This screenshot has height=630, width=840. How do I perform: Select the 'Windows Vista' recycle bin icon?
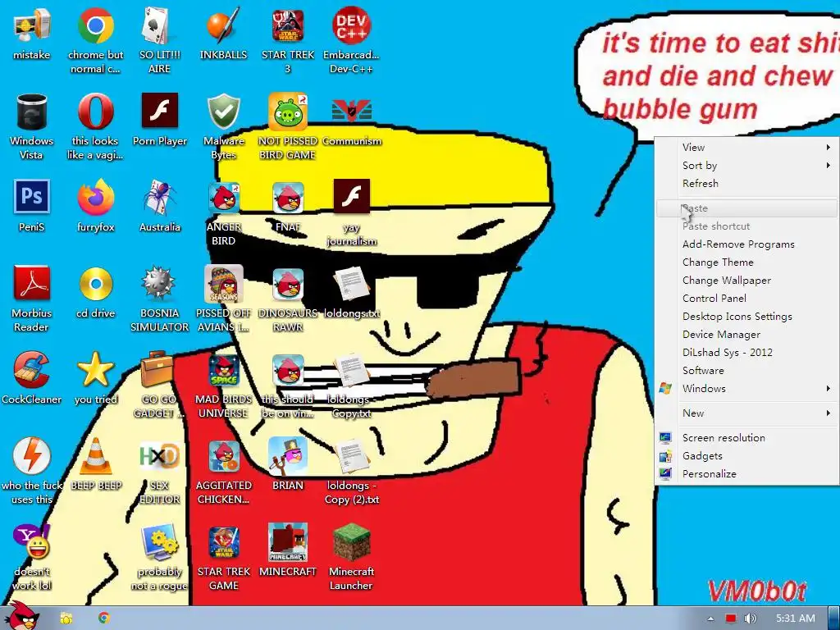[32, 126]
